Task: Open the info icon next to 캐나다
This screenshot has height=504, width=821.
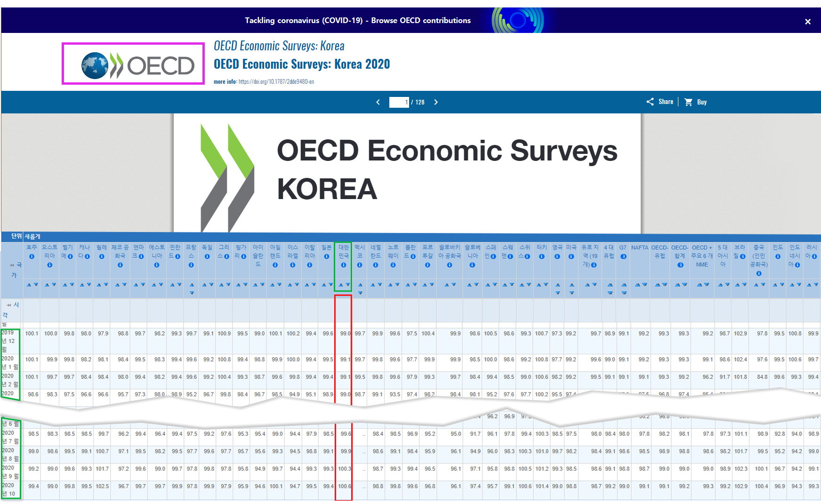Action: 87,256
